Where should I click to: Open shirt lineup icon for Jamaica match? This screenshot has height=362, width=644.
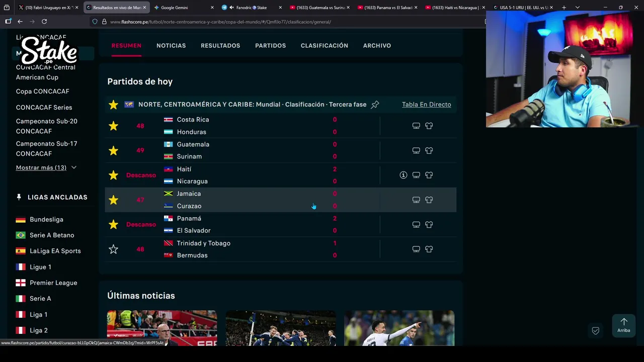click(429, 200)
